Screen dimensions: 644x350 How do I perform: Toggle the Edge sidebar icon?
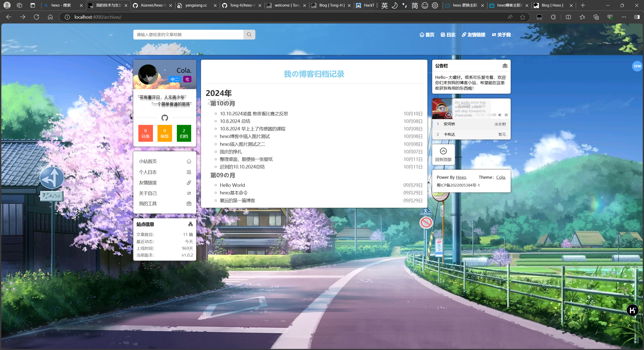coord(637,17)
